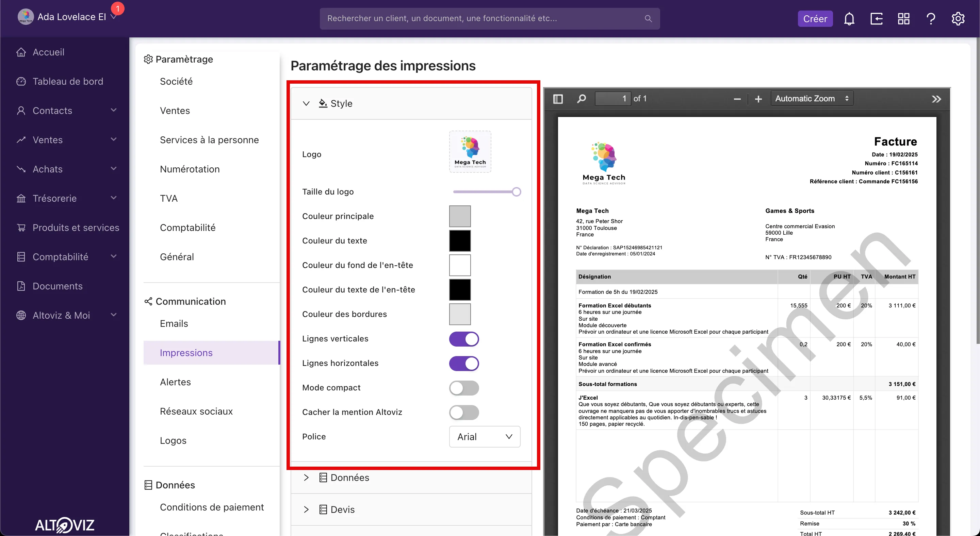This screenshot has height=536, width=980.
Task: Click the Altoviz & Moi globe icon
Action: (x=21, y=315)
